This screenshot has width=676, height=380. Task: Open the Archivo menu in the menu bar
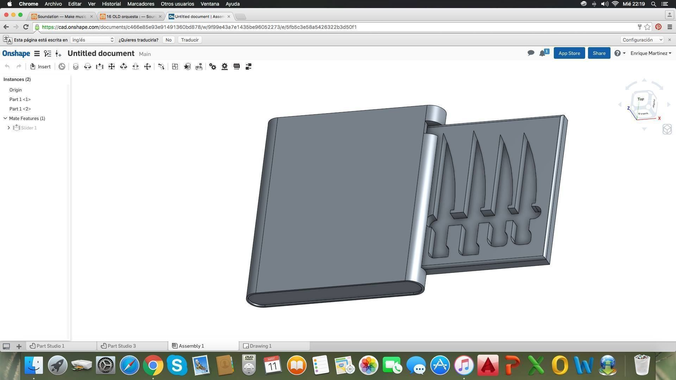(x=53, y=4)
